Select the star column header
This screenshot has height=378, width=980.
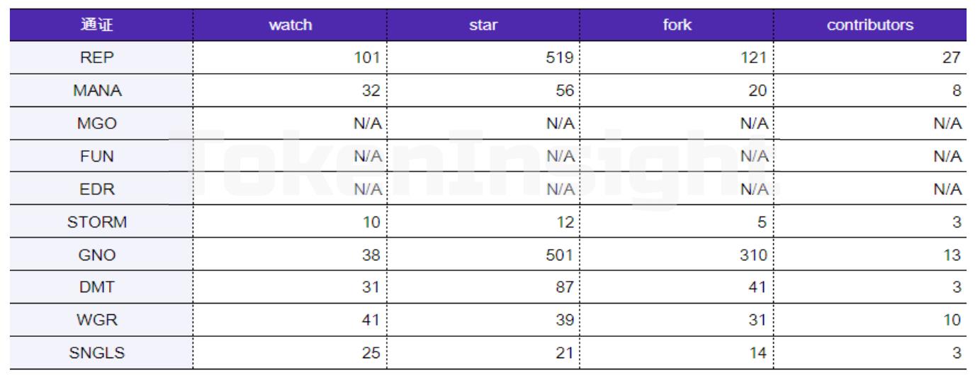click(483, 25)
